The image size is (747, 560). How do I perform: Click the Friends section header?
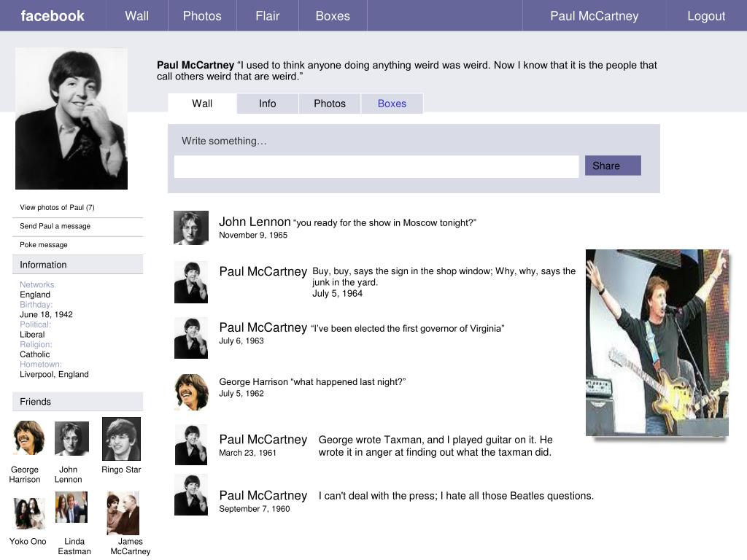(77, 402)
